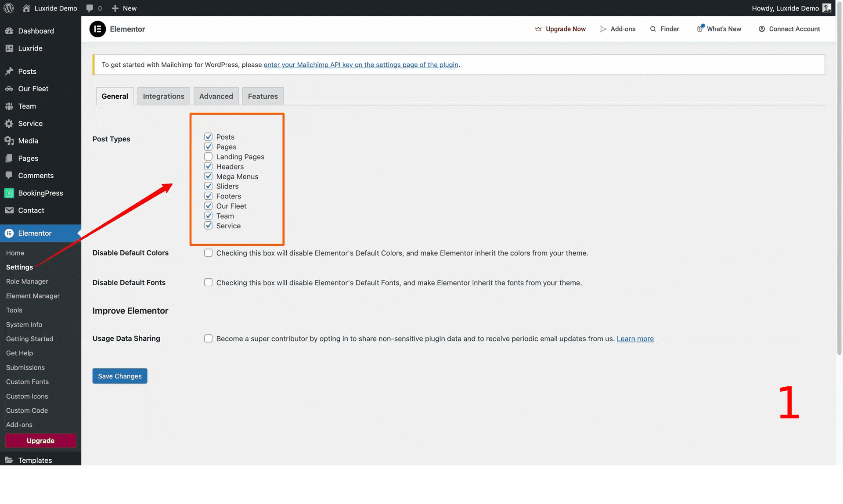The width and height of the screenshot is (843, 504).
Task: Switch to the General tab
Action: (115, 96)
